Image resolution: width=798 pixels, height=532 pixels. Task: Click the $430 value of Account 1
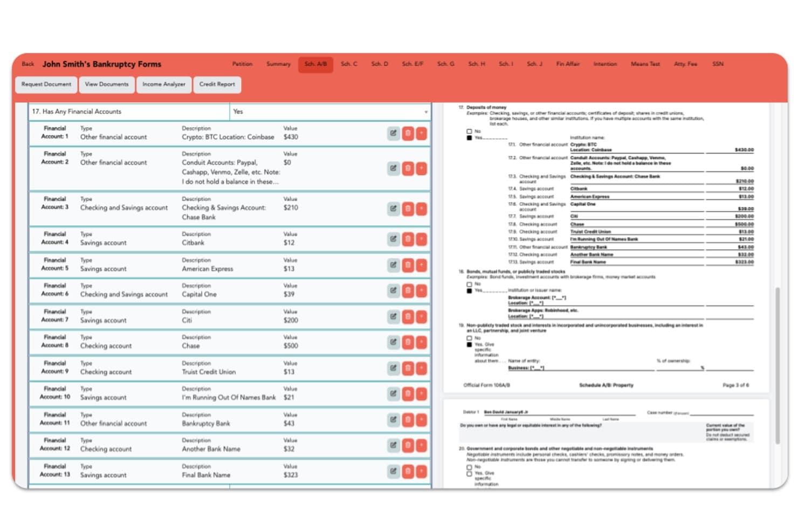291,137
